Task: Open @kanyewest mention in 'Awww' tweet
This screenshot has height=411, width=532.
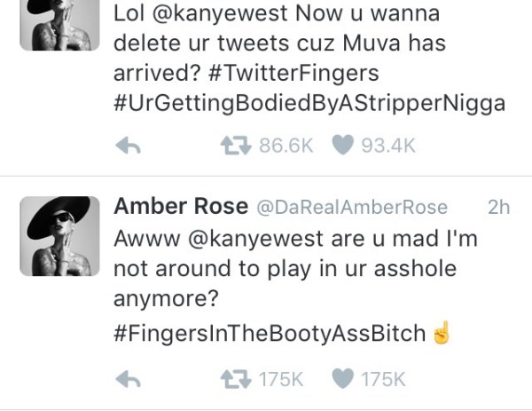Action: [255, 239]
